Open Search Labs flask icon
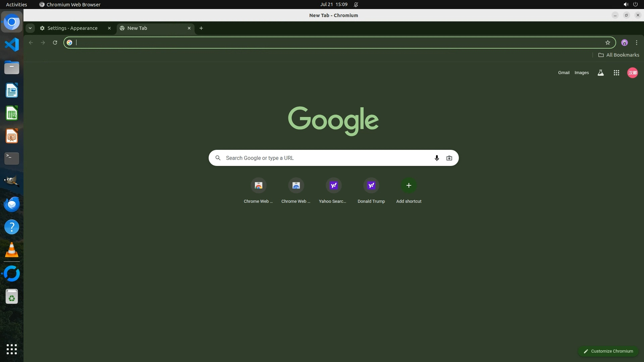This screenshot has width=644, height=362. click(600, 73)
